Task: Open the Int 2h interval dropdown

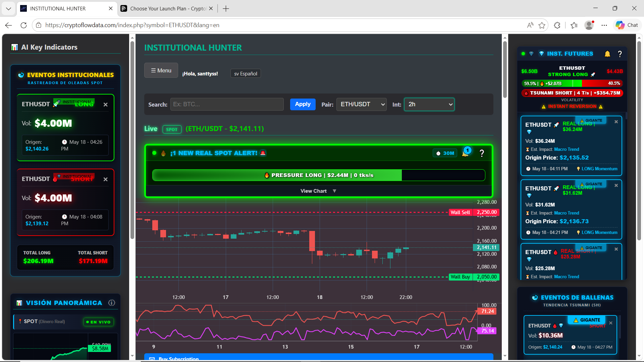Action: point(429,104)
